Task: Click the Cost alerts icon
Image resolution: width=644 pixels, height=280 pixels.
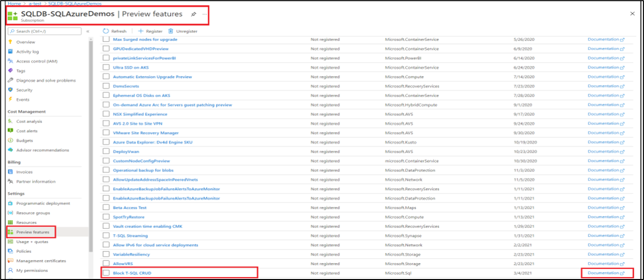Action: point(11,130)
